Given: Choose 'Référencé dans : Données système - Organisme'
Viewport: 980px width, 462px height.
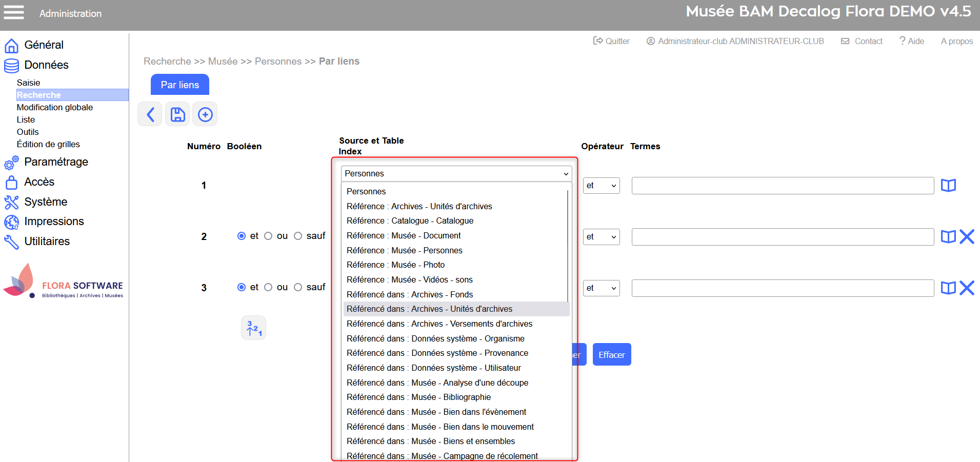Looking at the screenshot, I should click(x=455, y=338).
